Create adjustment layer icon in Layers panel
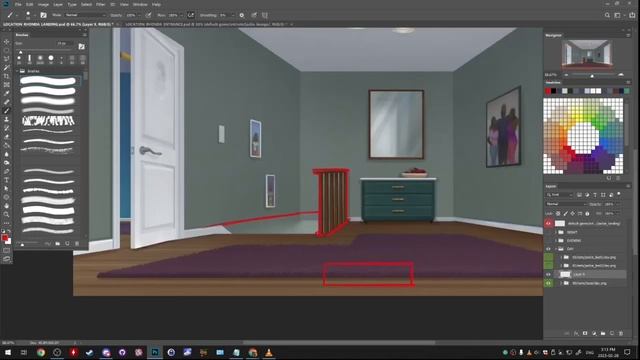The height and width of the screenshot is (360, 640). [594, 333]
